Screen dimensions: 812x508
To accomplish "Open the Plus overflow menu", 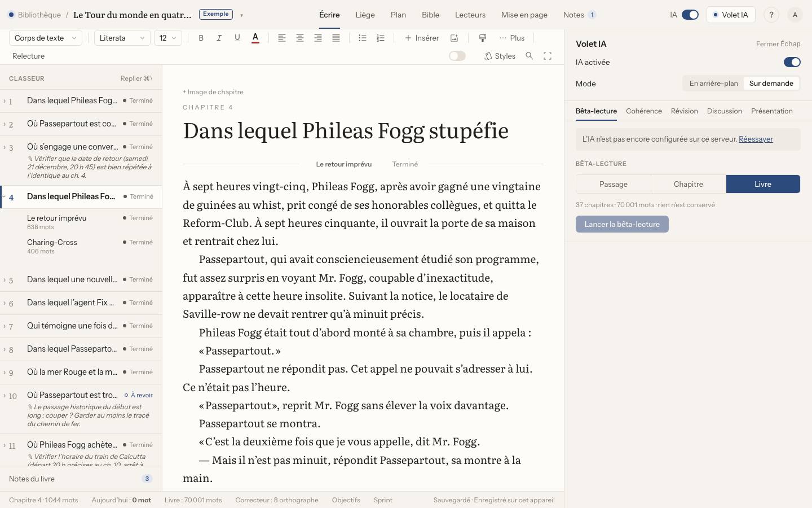I will (512, 38).
